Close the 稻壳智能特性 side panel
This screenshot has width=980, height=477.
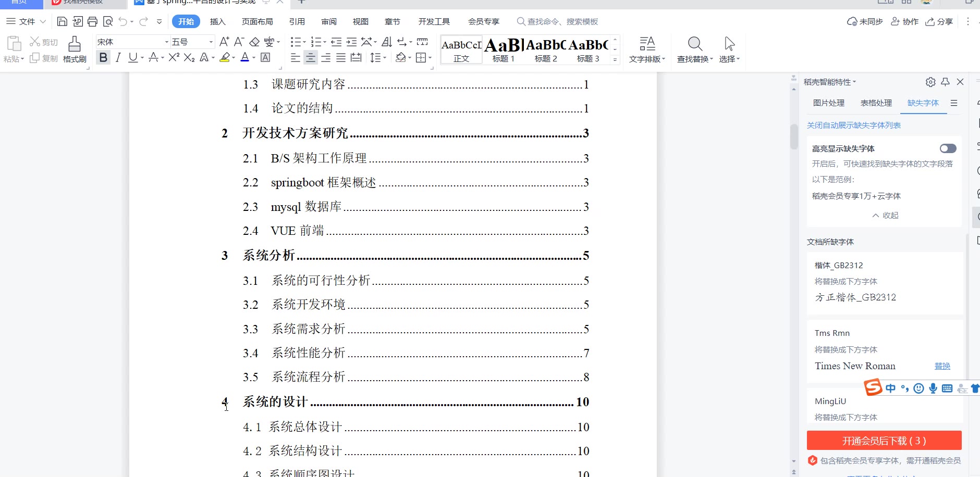pos(960,82)
